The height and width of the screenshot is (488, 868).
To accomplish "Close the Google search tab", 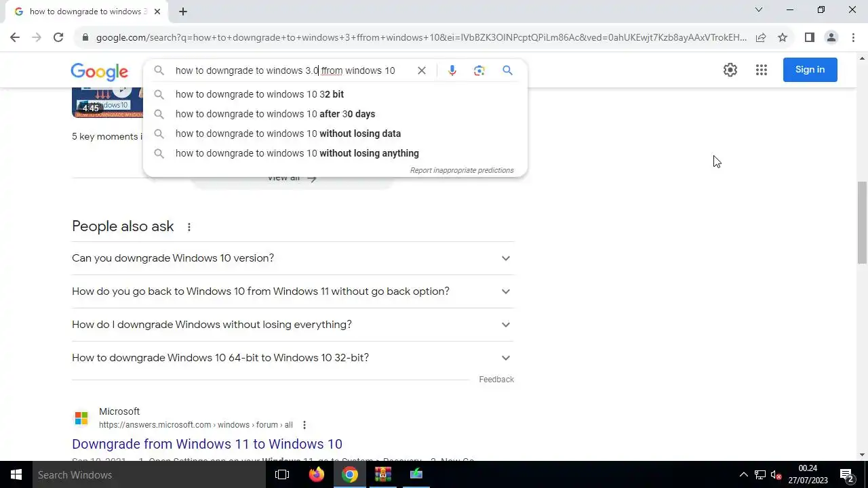I will point(157,12).
